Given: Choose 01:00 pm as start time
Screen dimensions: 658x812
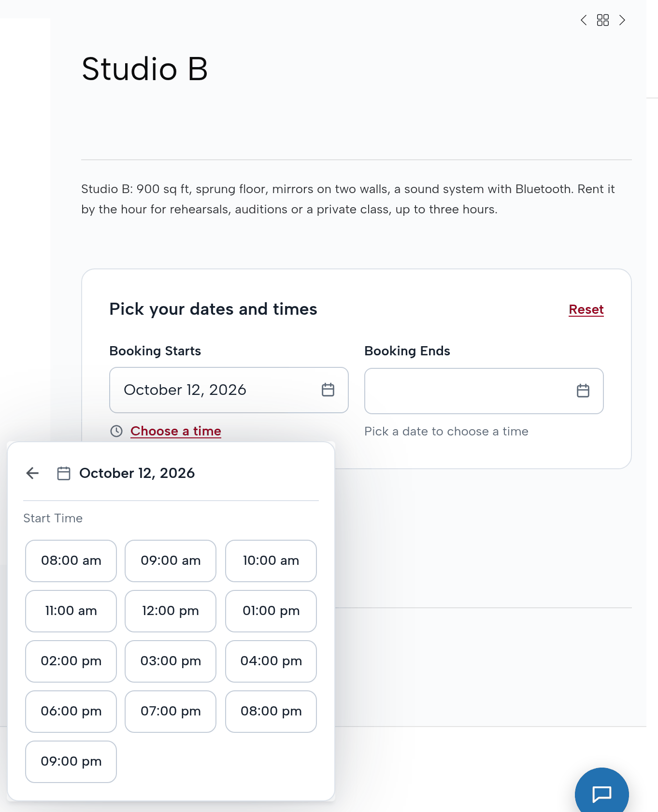Looking at the screenshot, I should [271, 611].
